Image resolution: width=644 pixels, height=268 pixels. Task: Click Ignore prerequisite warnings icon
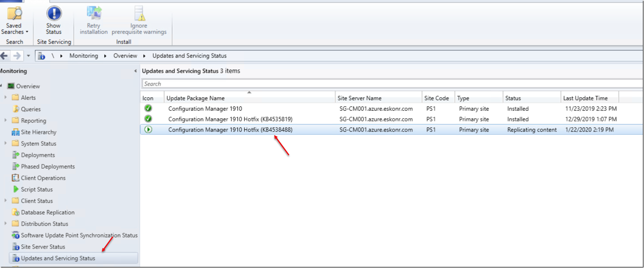[139, 14]
